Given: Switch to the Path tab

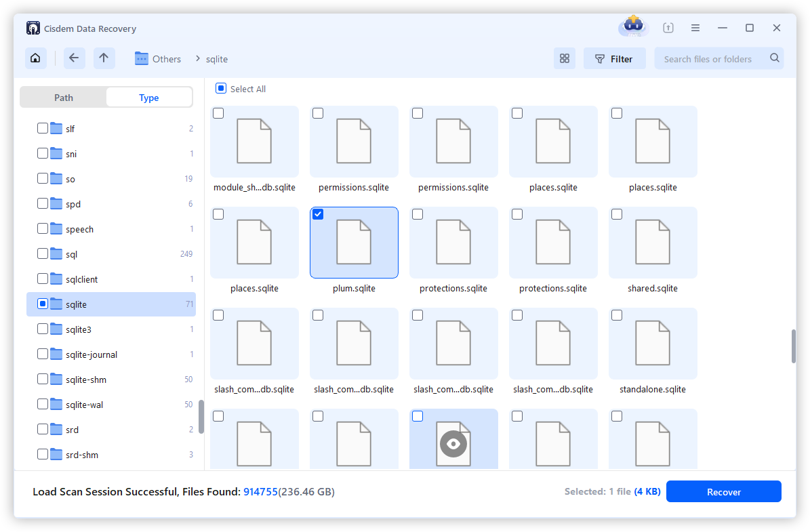Looking at the screenshot, I should 63,97.
